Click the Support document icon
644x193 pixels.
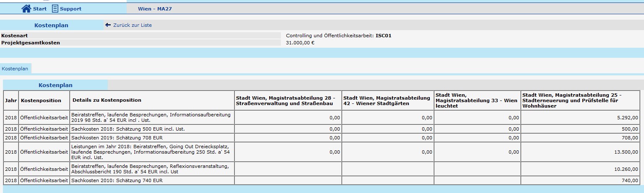coord(55,9)
